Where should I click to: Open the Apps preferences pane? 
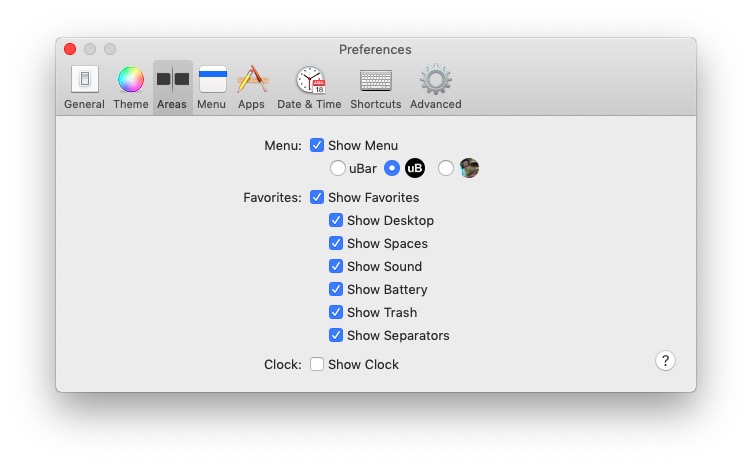(252, 88)
